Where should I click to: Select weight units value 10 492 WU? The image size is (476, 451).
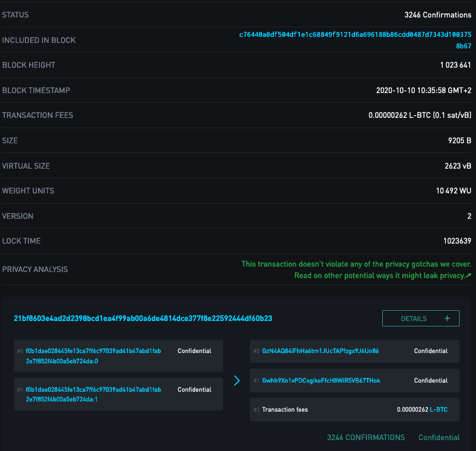point(454,191)
